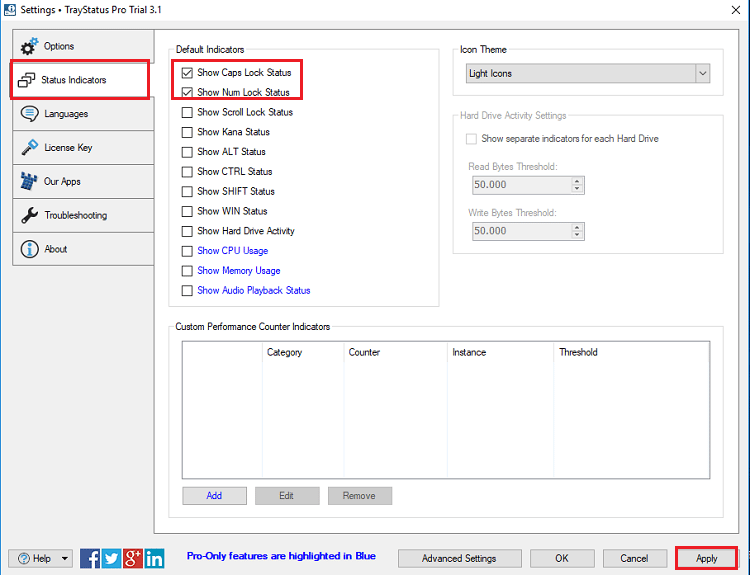Go to the Options tab
The height and width of the screenshot is (575, 750).
point(83,46)
